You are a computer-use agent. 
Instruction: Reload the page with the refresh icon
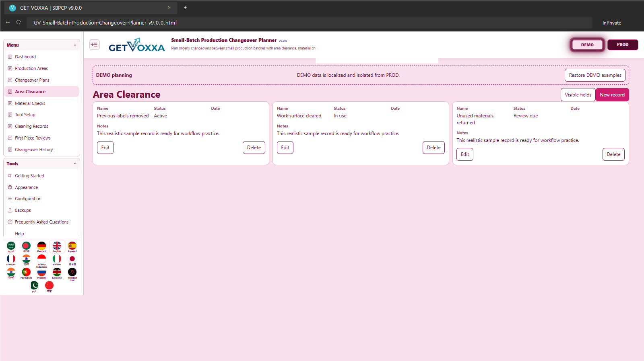click(19, 22)
